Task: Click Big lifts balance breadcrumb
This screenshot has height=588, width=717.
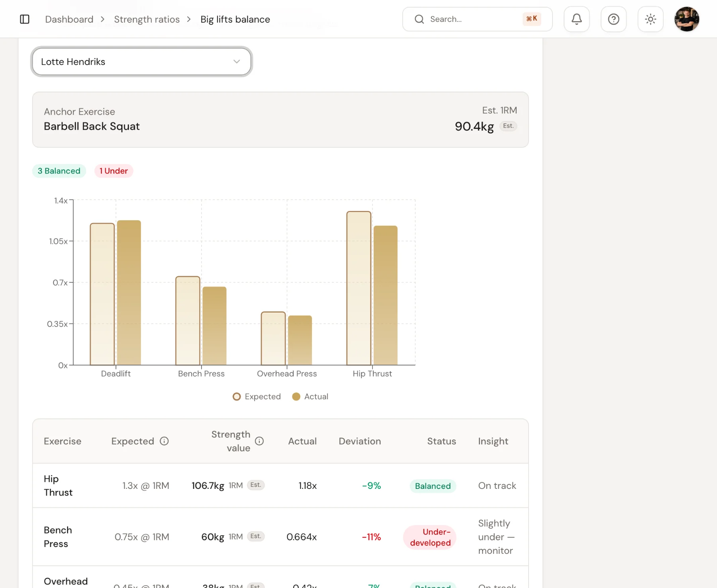Action: click(235, 19)
